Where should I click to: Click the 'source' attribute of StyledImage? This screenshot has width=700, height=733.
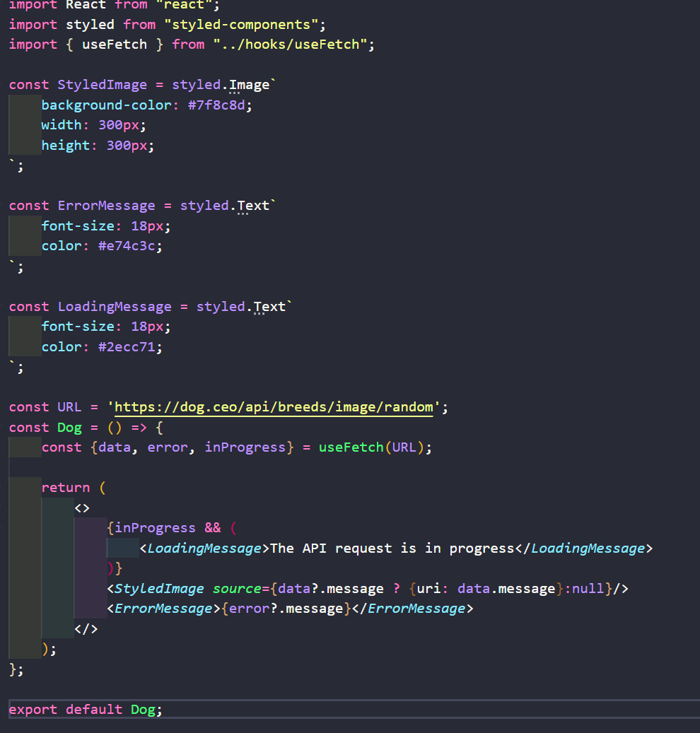237,589
